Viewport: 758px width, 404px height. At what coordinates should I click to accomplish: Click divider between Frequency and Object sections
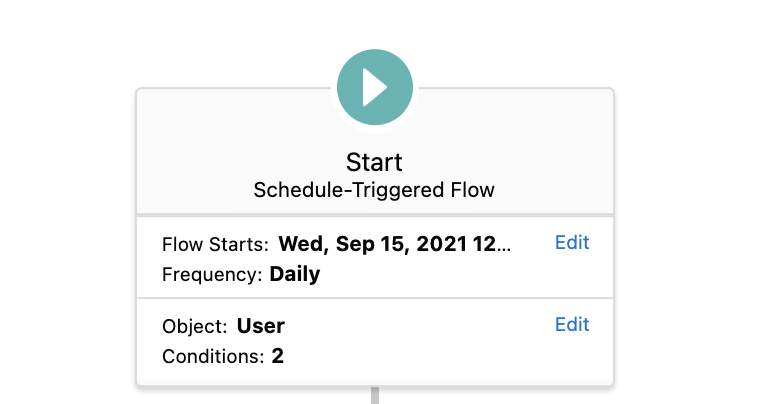pyautogui.click(x=375, y=298)
